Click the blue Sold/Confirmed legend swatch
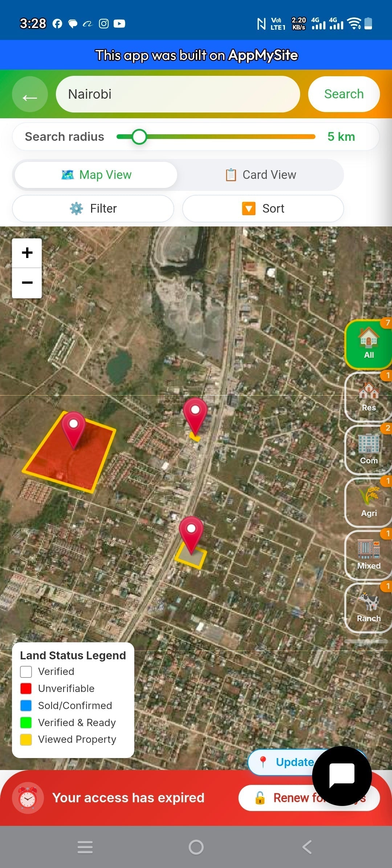Viewport: 392px width, 868px height. pos(26,705)
